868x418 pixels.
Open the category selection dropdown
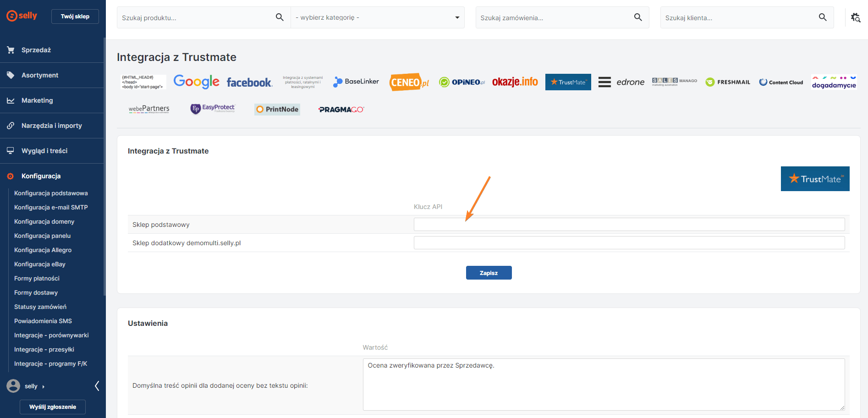377,17
